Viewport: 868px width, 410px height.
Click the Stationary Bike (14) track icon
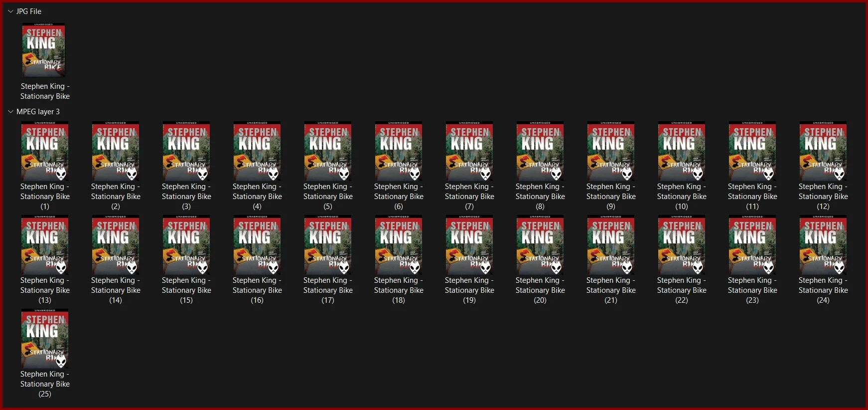click(x=116, y=245)
